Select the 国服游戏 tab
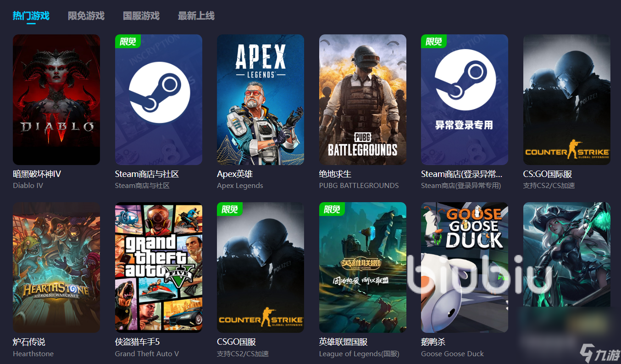621x364 pixels. click(x=141, y=16)
